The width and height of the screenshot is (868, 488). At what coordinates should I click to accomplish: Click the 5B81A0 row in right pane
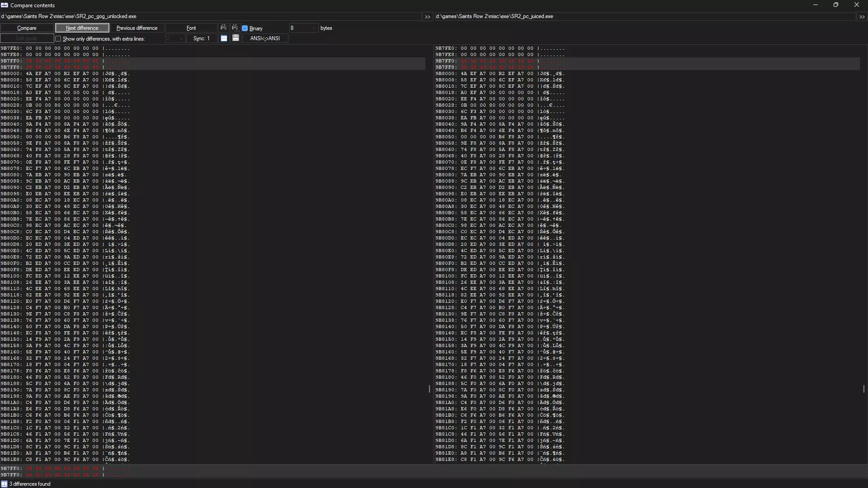[647, 402]
